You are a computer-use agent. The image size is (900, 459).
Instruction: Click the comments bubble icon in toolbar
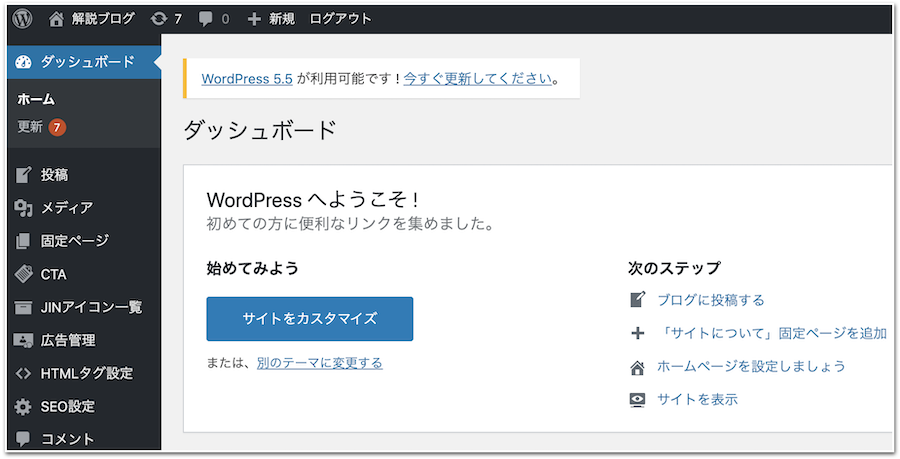point(206,18)
